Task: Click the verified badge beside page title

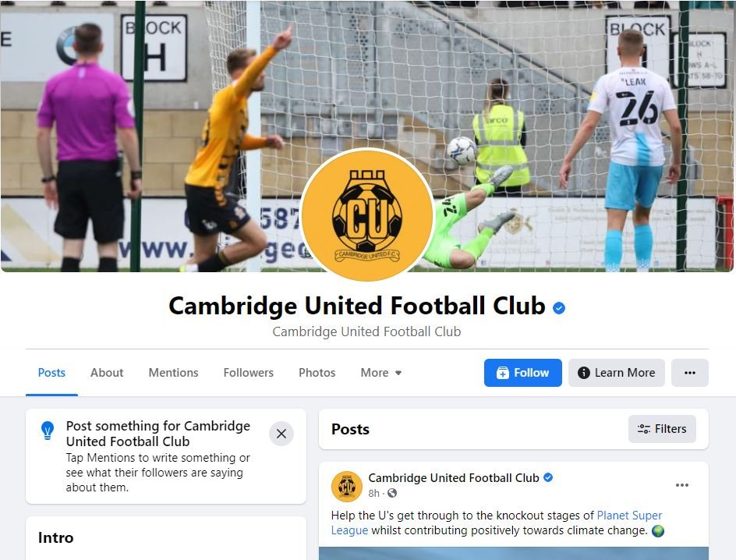Action: 558,308
